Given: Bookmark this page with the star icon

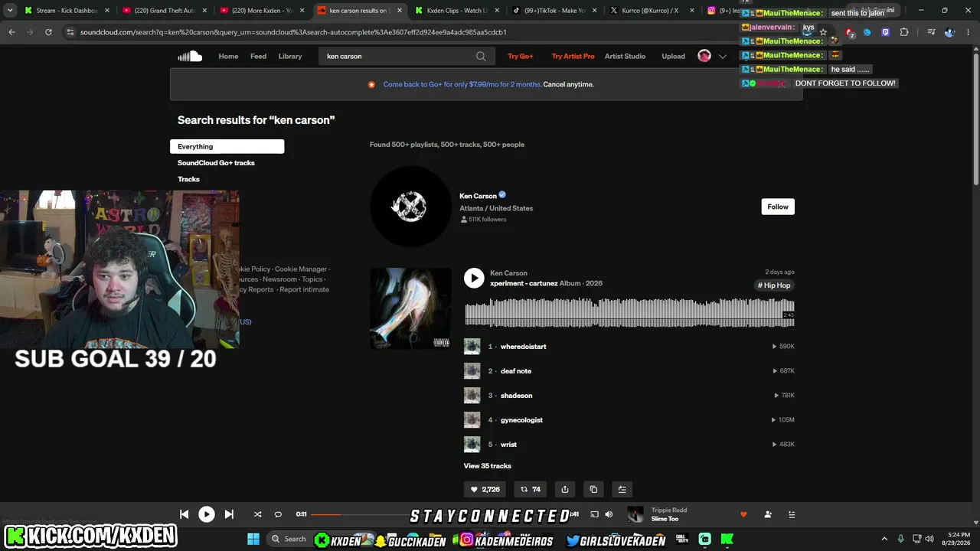Looking at the screenshot, I should pos(823,32).
